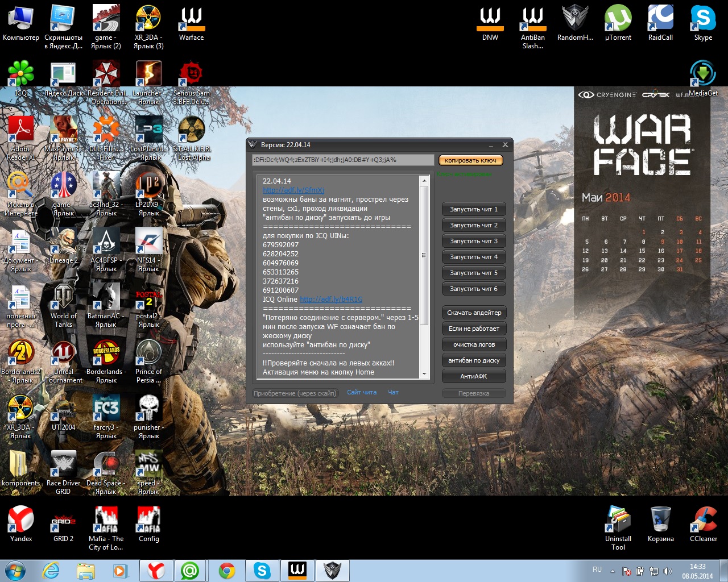Click the антибан по диску button
The image size is (728, 582).
[474, 360]
